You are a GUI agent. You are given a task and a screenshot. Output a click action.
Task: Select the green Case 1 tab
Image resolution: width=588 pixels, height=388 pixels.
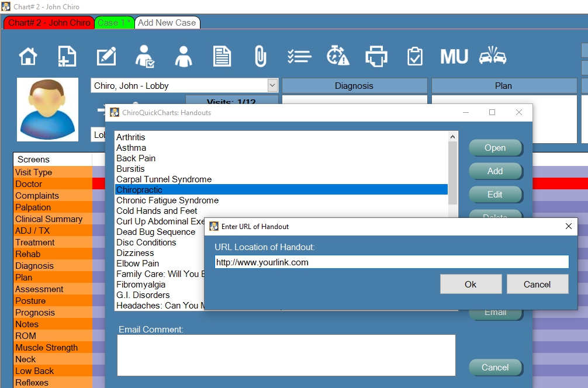click(114, 23)
